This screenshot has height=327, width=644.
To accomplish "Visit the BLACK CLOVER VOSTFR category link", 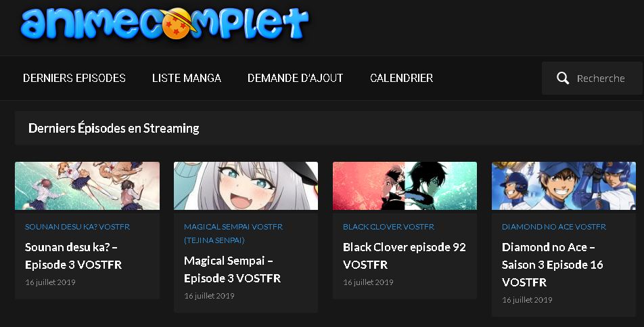I will point(388,227).
